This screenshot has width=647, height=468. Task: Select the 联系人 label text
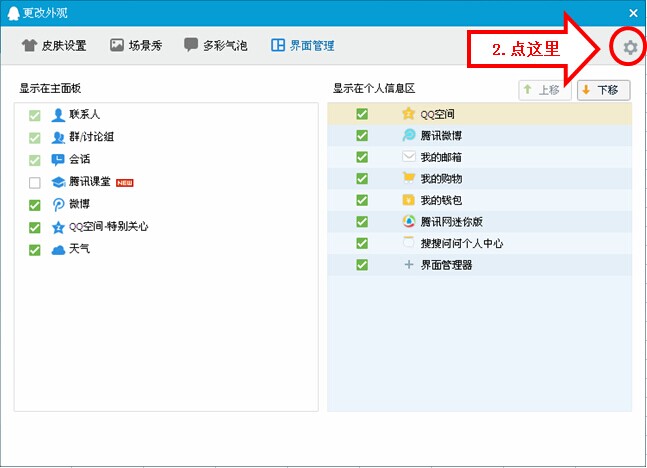[84, 114]
